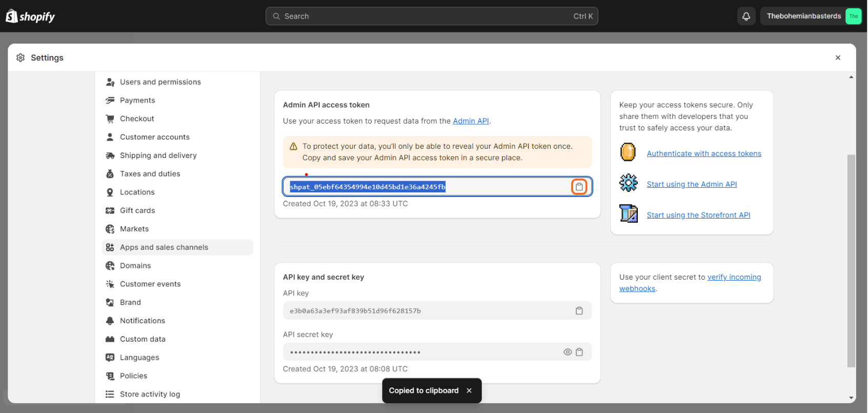
Task: Close the Settings panel
Action: click(838, 57)
